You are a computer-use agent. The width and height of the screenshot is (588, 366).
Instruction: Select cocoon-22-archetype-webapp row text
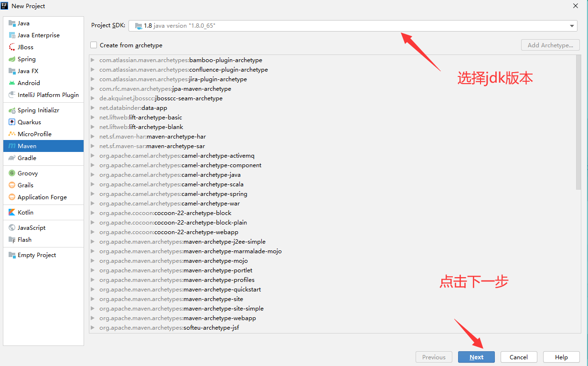click(169, 232)
